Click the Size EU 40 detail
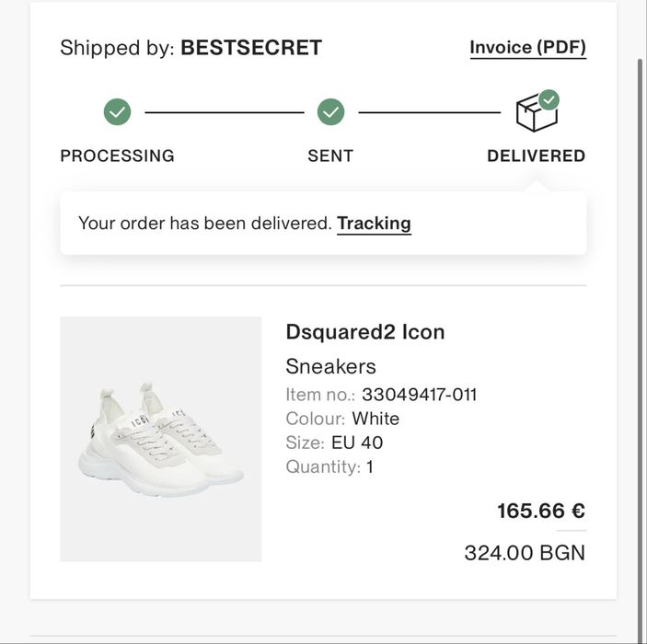 (x=334, y=443)
